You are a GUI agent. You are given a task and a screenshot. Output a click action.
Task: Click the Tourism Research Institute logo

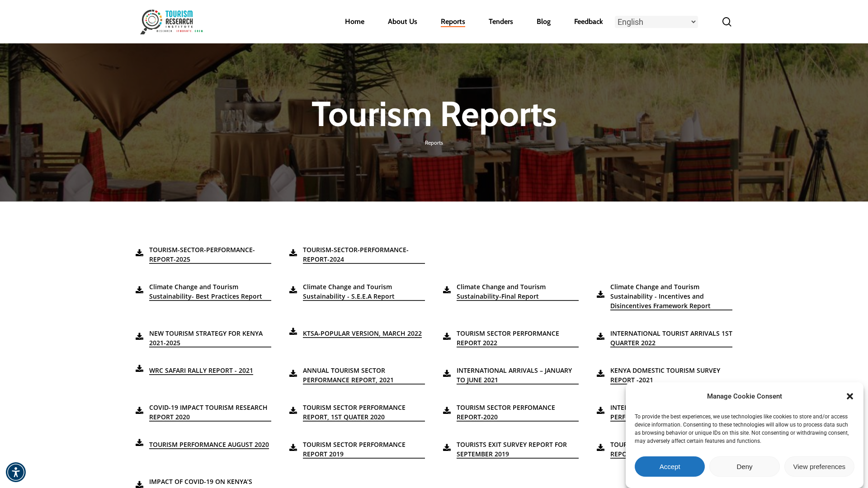point(171,22)
